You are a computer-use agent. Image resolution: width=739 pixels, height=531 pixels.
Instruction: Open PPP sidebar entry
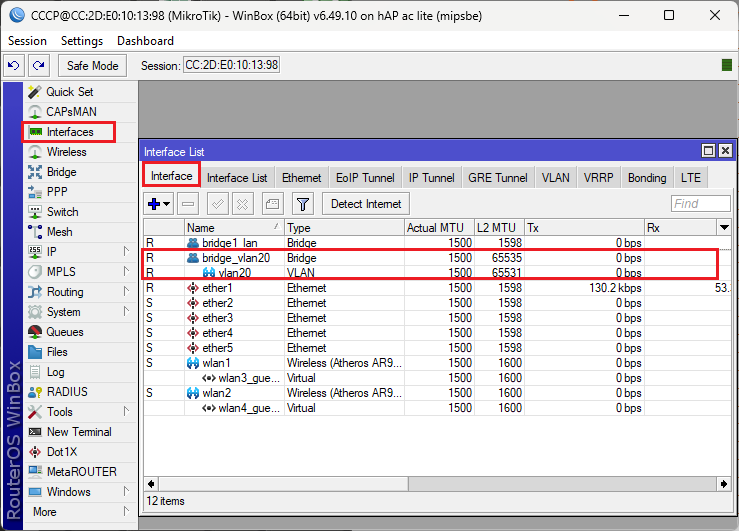click(57, 192)
